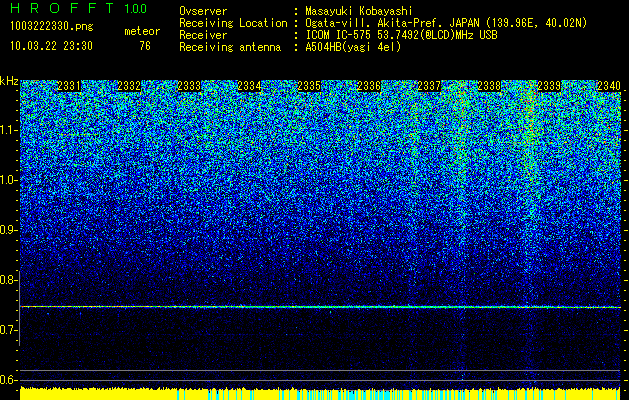
Task: Click the meteor count label
Action: click(142, 31)
